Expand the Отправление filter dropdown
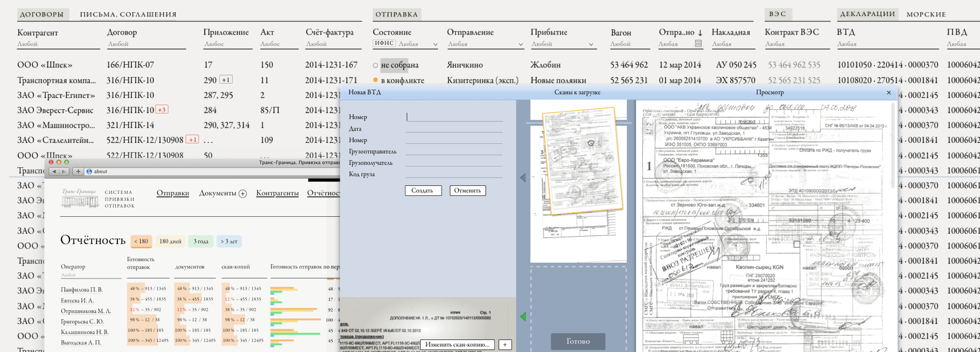The height and width of the screenshot is (352, 980). click(x=521, y=44)
